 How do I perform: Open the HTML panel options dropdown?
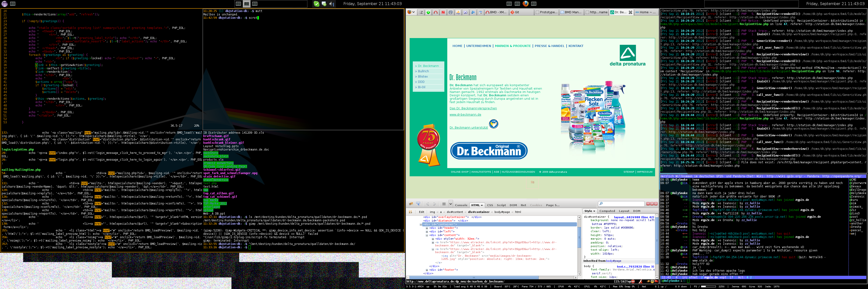(x=482, y=205)
